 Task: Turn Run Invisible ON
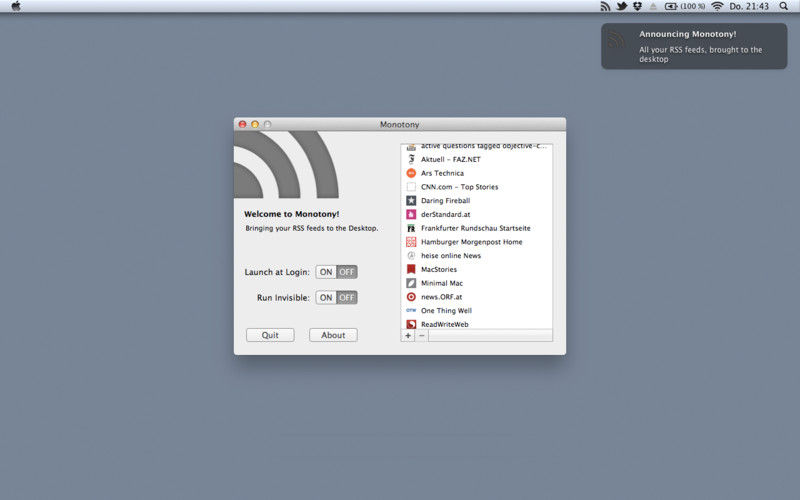pyautogui.click(x=326, y=297)
